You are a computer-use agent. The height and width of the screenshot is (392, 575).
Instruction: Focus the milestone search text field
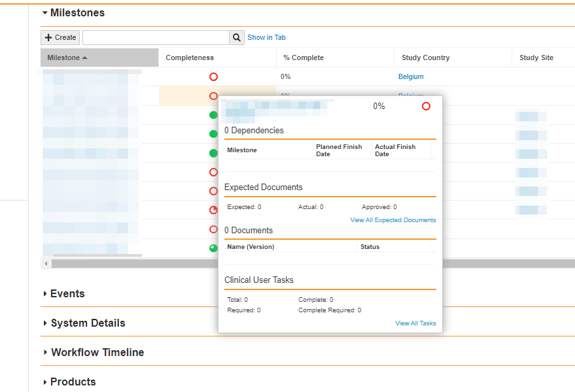(x=156, y=38)
